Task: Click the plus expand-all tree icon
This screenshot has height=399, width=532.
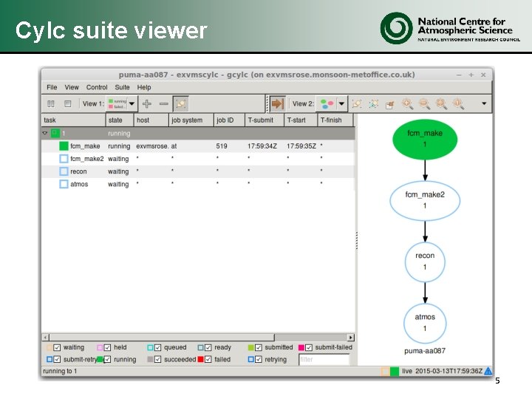Action: click(147, 103)
